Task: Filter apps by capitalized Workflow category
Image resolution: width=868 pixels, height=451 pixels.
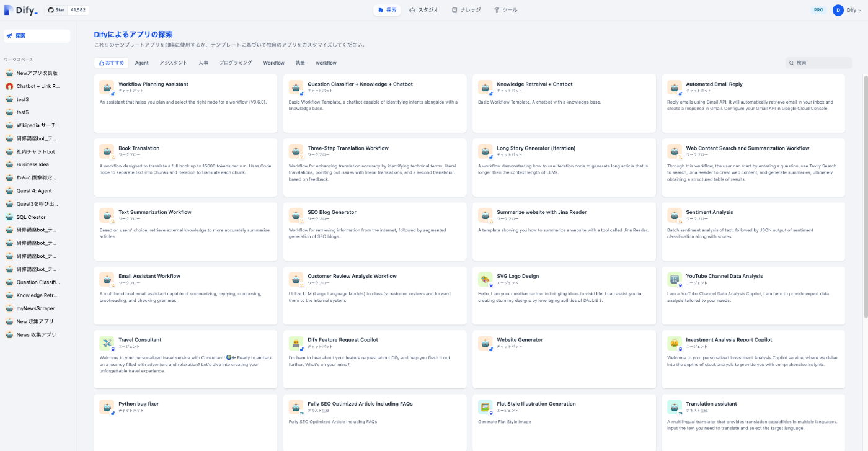Action: [273, 63]
